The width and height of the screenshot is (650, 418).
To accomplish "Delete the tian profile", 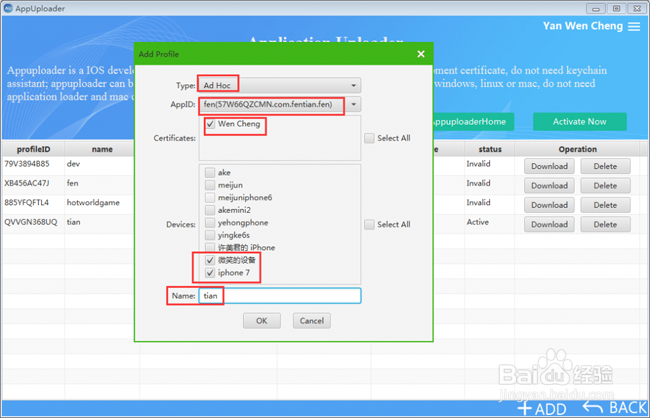I will point(605,224).
